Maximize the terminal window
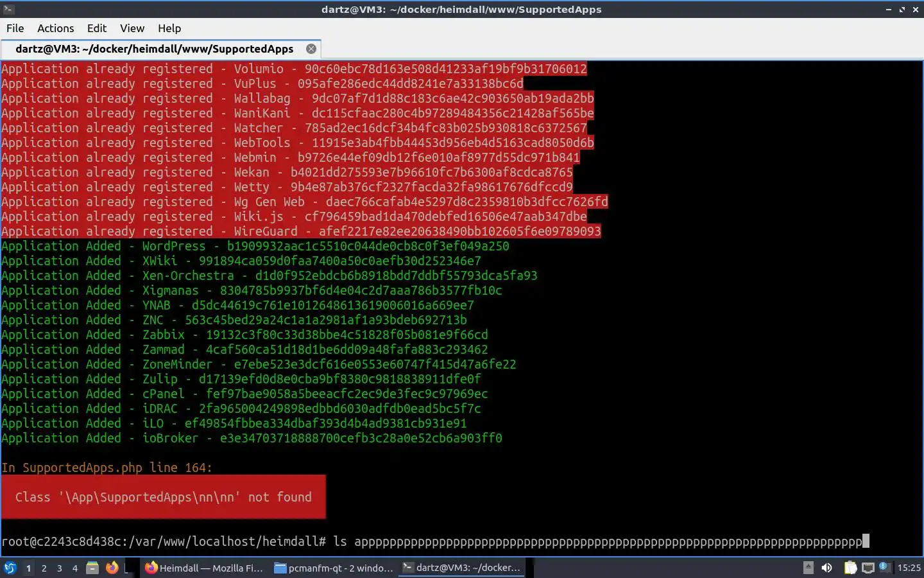This screenshot has width=924, height=578. [902, 9]
